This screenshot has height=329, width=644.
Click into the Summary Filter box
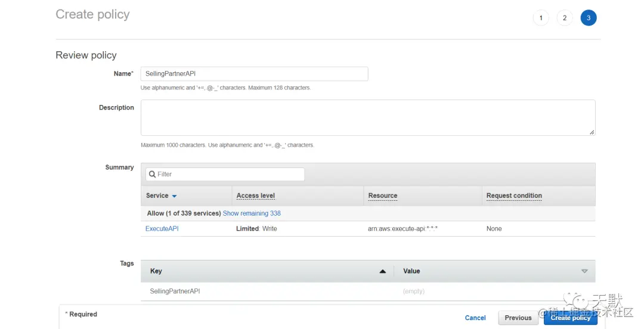[225, 174]
